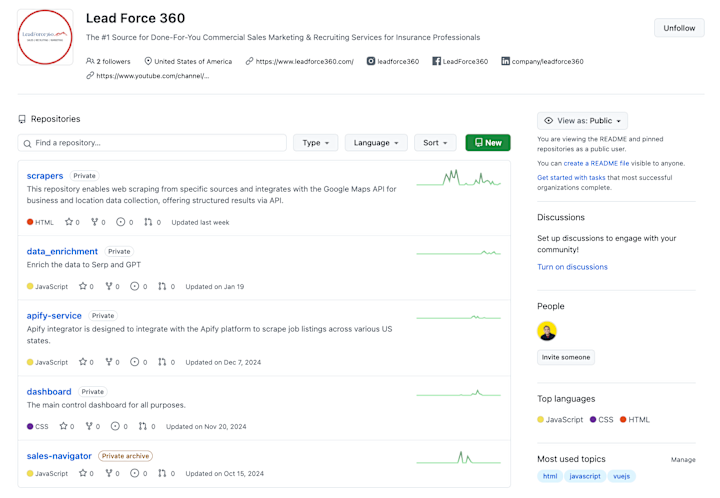Click the issues icon on apify-service repository
This screenshot has width=720, height=498.
[135, 362]
